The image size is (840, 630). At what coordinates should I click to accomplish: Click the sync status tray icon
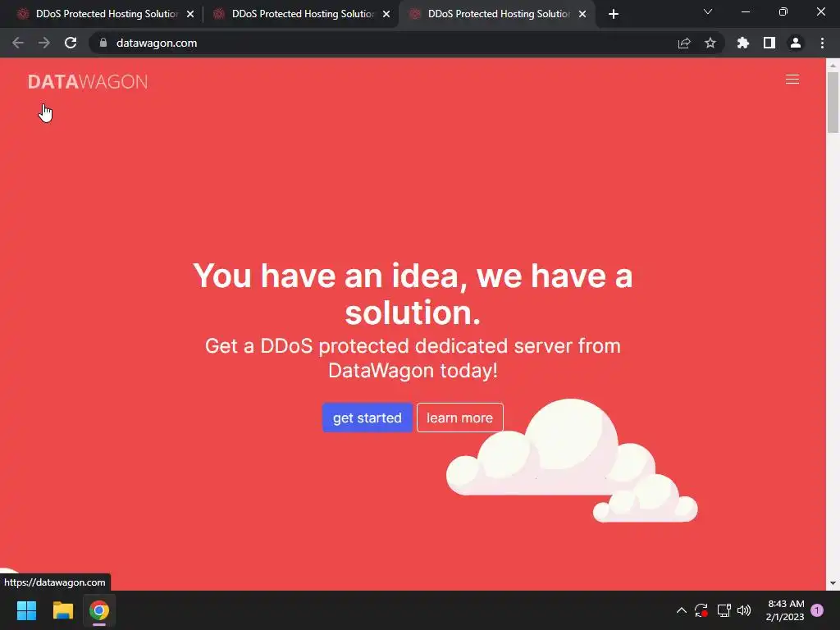pyautogui.click(x=701, y=610)
